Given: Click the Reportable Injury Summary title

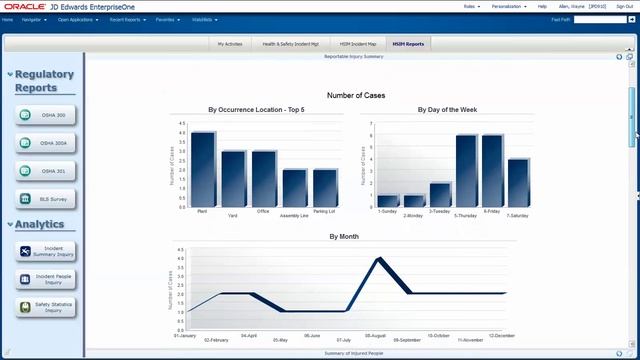Looking at the screenshot, I should (354, 57).
